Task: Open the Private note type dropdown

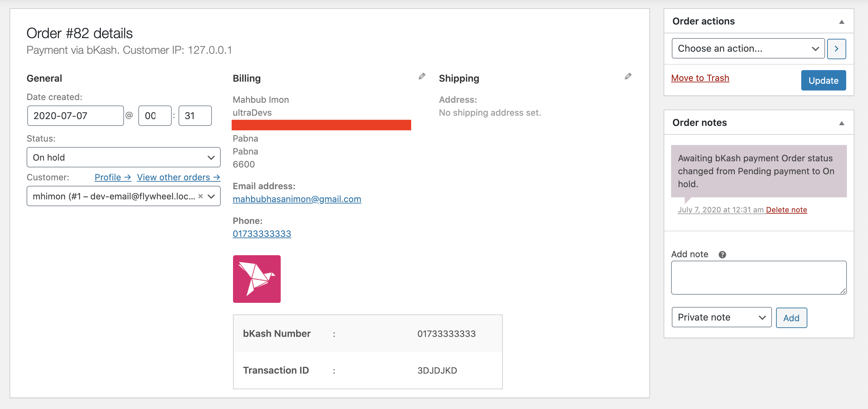Action: point(721,317)
